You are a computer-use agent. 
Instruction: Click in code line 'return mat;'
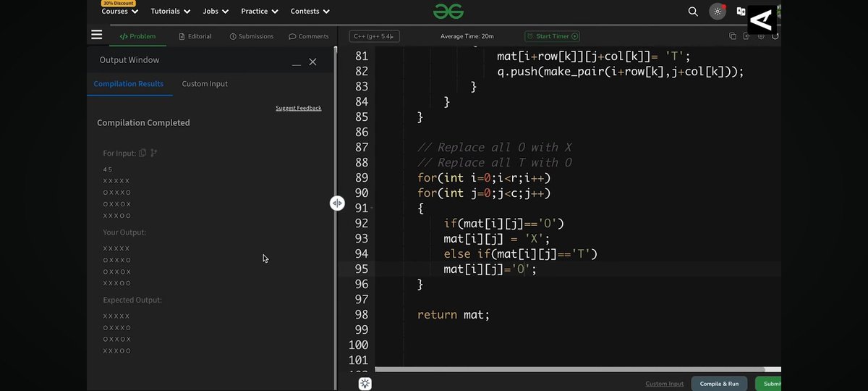pos(454,314)
